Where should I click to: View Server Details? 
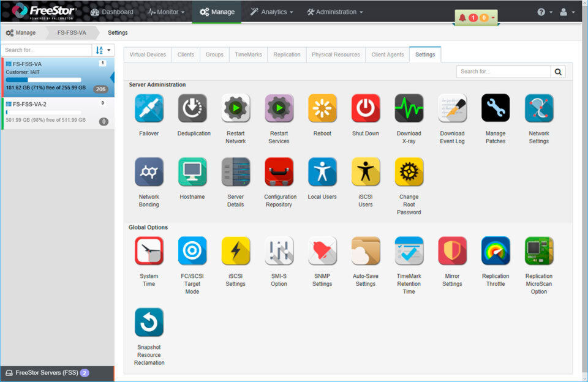[235, 171]
